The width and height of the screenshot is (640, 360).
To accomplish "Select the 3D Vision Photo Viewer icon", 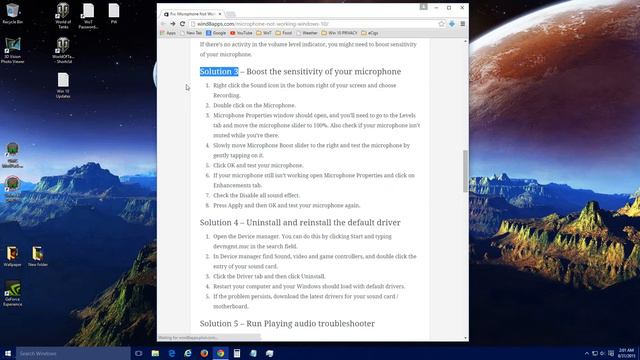I will click(12, 51).
